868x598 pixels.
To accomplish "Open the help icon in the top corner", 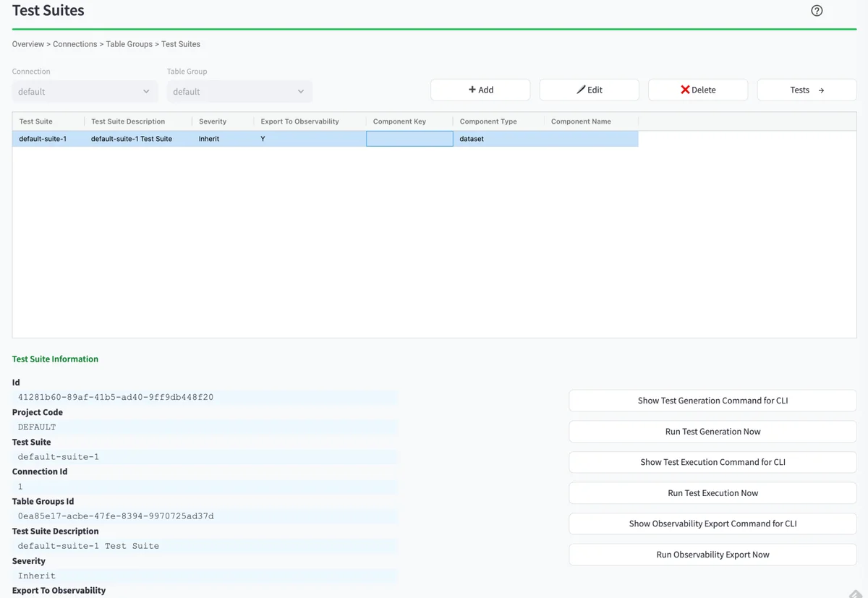I will [x=817, y=10].
